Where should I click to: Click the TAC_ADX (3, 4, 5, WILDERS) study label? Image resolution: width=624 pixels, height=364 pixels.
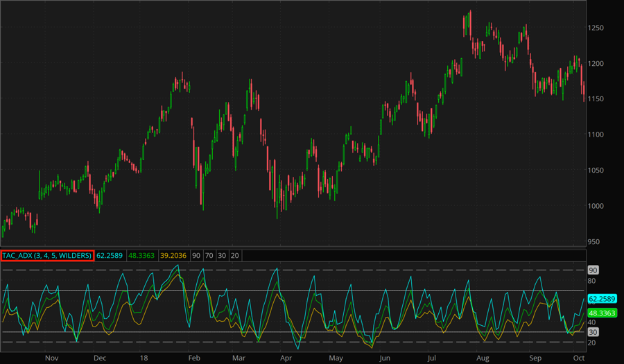pyautogui.click(x=47, y=256)
